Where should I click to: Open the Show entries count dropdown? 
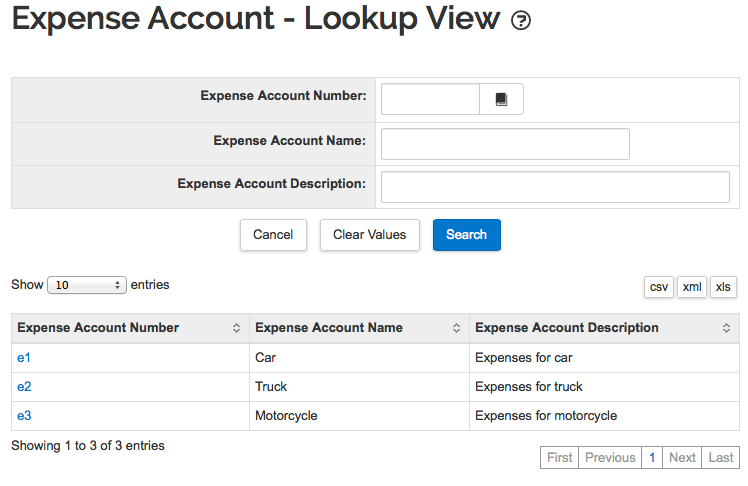coord(87,285)
